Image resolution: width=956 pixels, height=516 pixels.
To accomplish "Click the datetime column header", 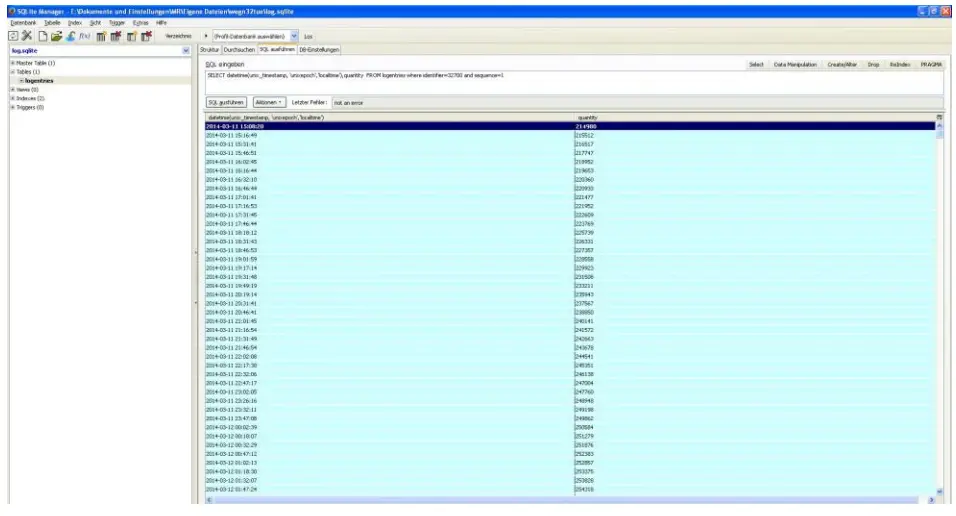I will tap(389, 117).
